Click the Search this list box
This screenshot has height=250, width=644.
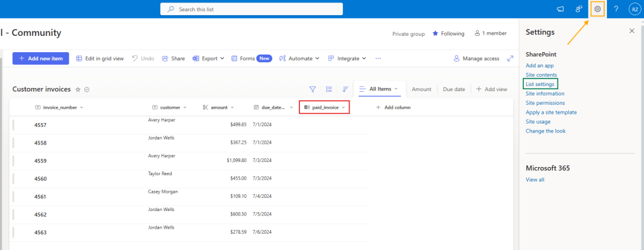pyautogui.click(x=252, y=9)
